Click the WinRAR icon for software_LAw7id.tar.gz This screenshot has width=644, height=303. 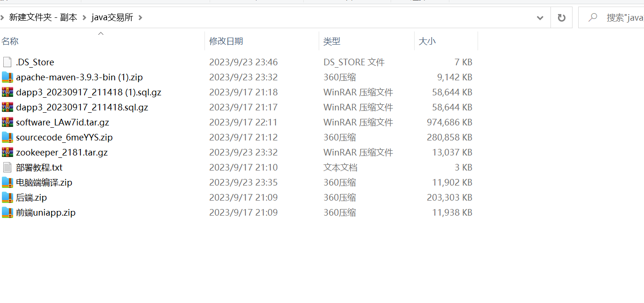coord(7,122)
